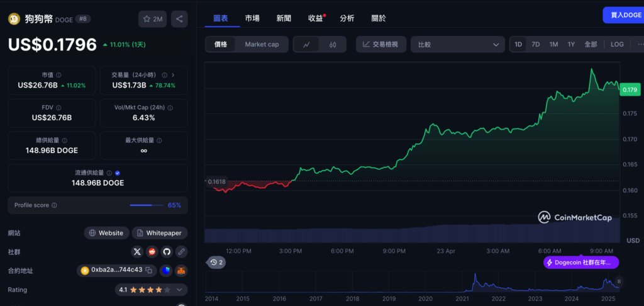Open the Reddit community icon
Image resolution: width=644 pixels, height=306 pixels.
152,252
